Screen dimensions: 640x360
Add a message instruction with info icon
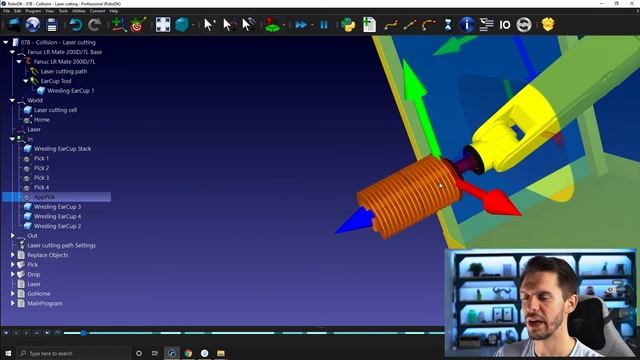pyautogui.click(x=467, y=25)
